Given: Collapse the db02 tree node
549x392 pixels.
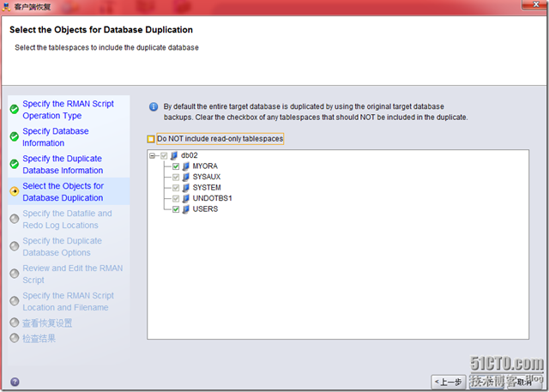Looking at the screenshot, I should [153, 155].
